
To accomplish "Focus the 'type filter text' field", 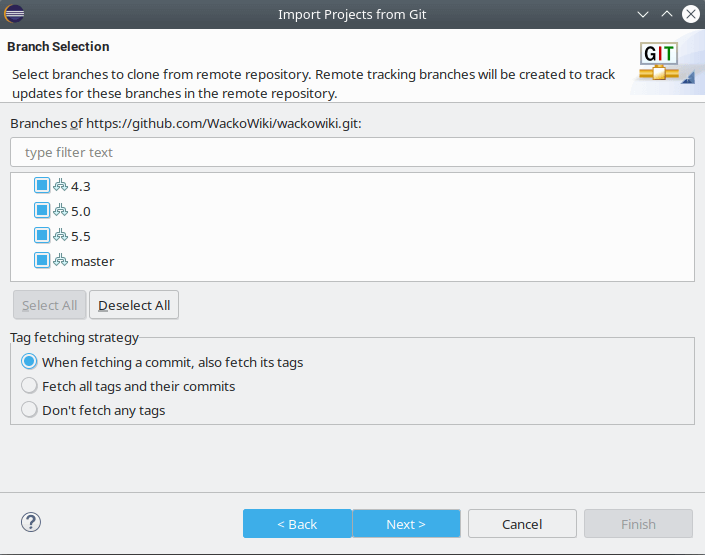I will pos(352,152).
